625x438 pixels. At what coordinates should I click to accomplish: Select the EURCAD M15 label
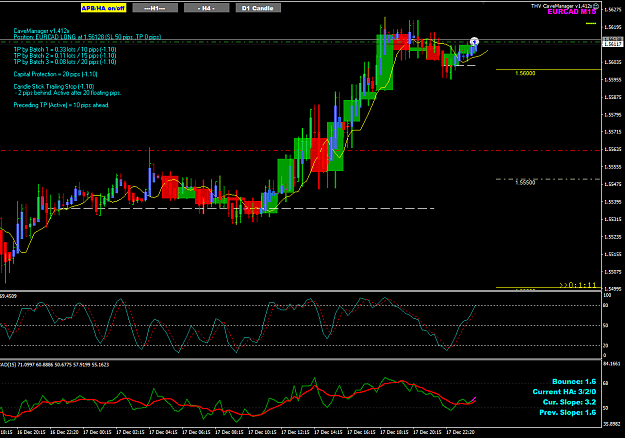(x=572, y=12)
